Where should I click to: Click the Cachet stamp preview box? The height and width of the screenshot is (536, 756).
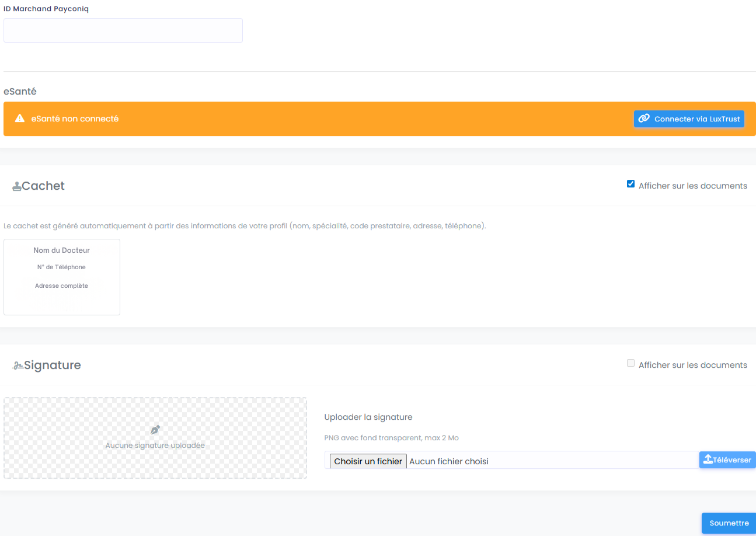[x=62, y=277]
